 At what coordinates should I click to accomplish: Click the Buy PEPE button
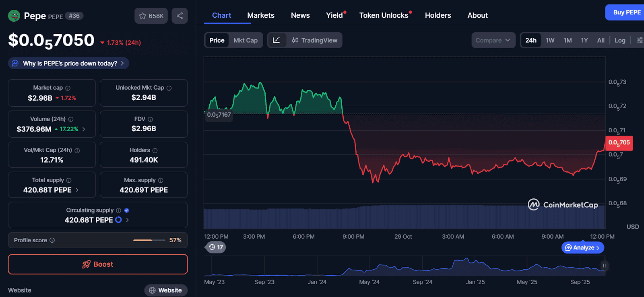626,12
